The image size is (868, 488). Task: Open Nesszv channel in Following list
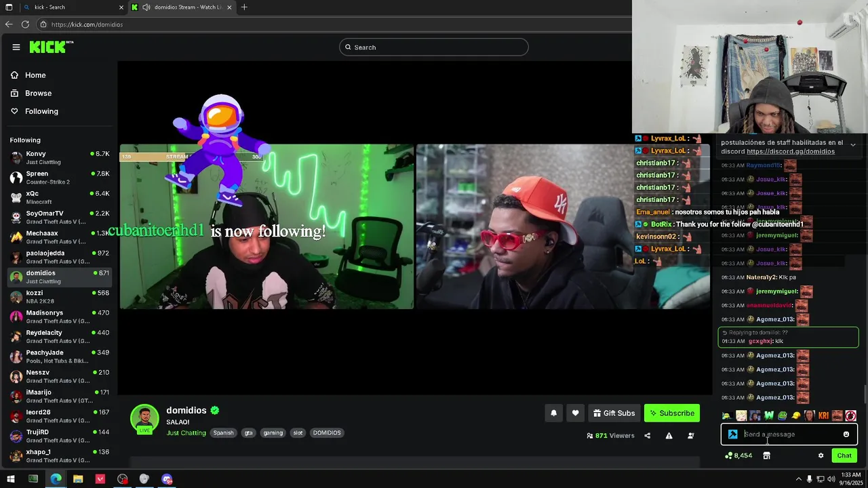point(60,376)
